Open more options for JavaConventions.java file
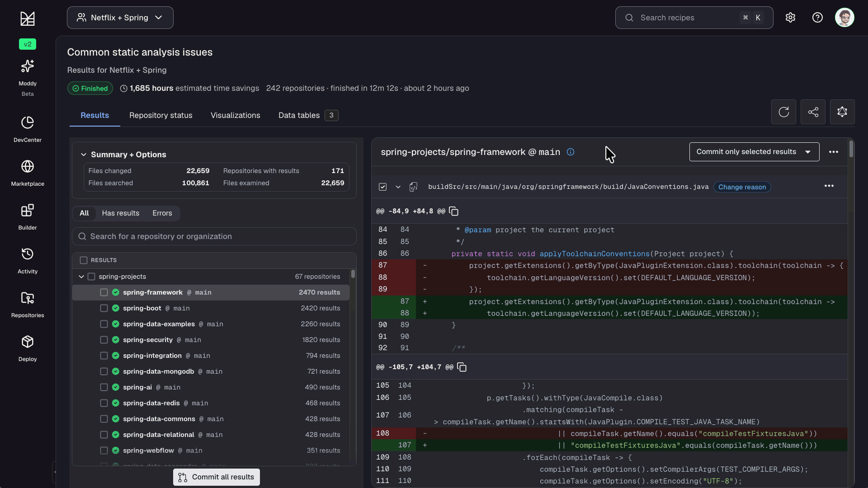 [829, 186]
